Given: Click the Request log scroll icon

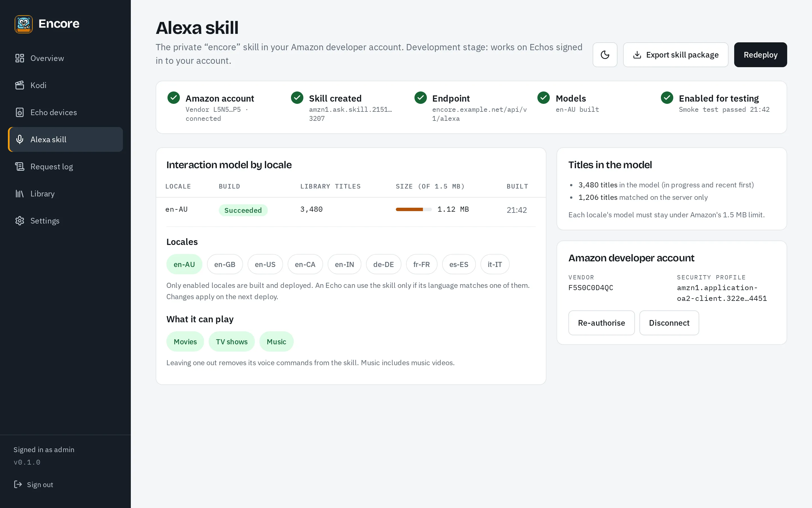Looking at the screenshot, I should click(20, 167).
